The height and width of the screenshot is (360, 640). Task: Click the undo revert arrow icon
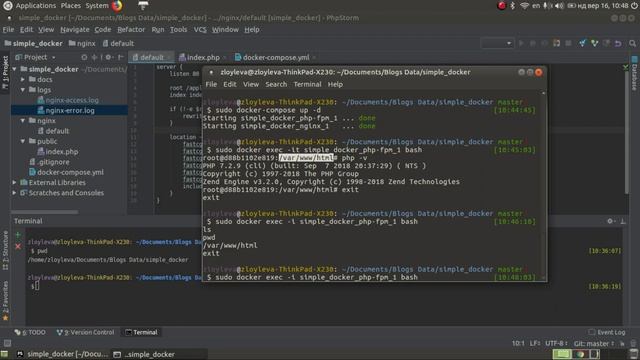618,43
